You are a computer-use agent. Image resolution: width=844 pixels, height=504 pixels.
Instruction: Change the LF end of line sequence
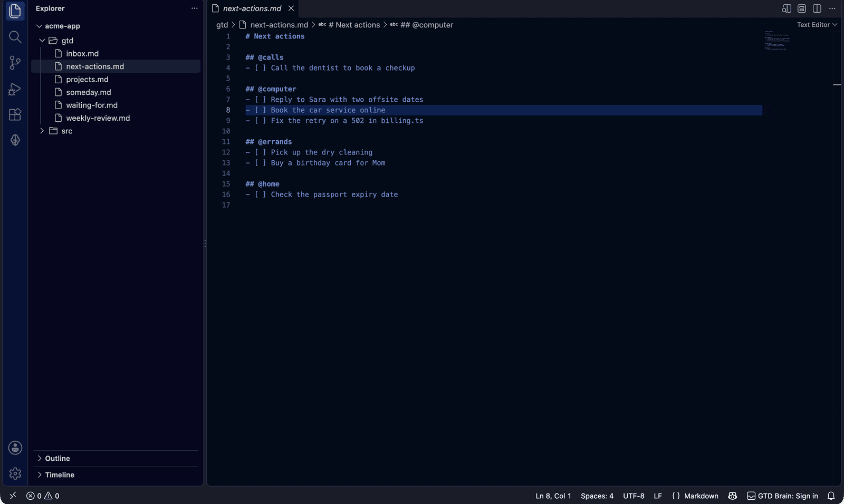coord(658,496)
